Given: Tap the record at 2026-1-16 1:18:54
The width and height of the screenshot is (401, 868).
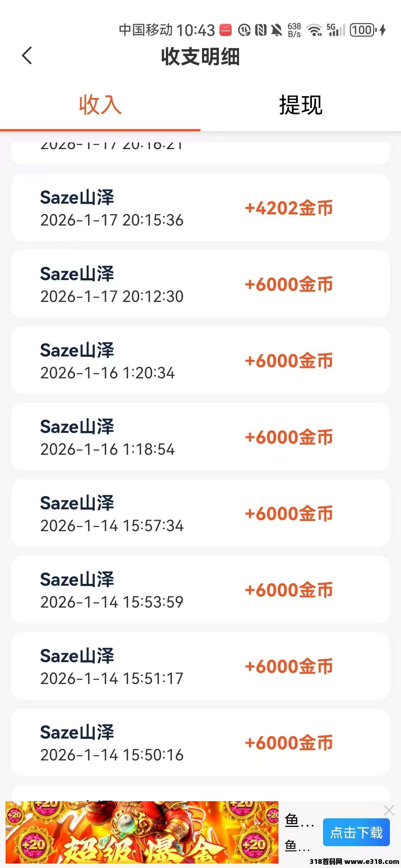Looking at the screenshot, I should point(200,437).
